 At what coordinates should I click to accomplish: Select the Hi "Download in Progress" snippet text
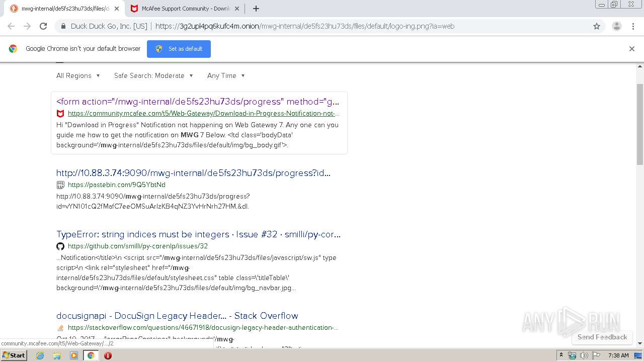click(x=197, y=135)
